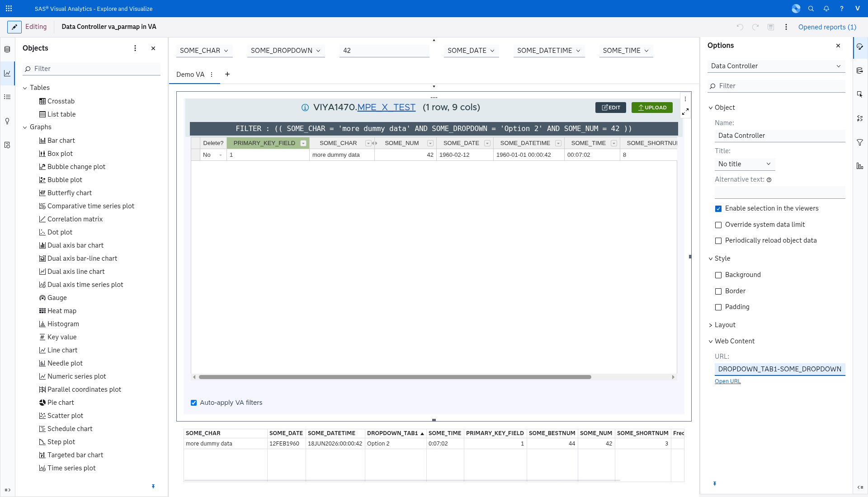The height and width of the screenshot is (497, 868).
Task: Maximize the Data Controller object
Action: [x=685, y=111]
